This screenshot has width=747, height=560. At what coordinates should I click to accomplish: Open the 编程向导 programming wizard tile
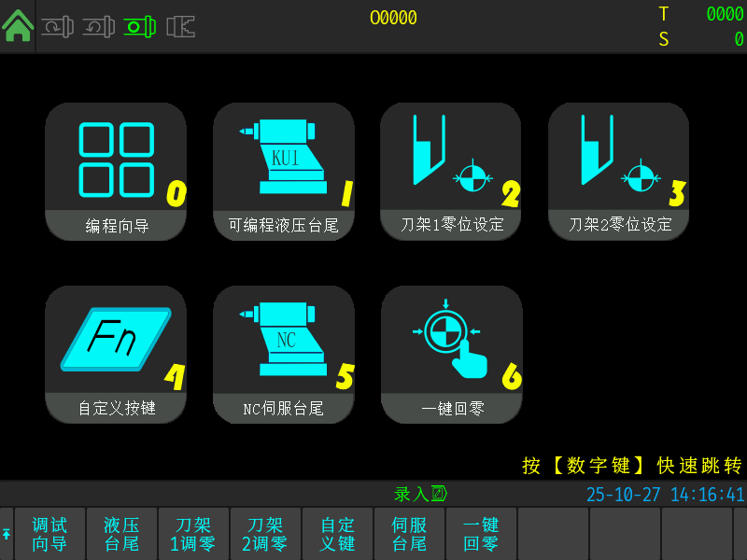116,172
